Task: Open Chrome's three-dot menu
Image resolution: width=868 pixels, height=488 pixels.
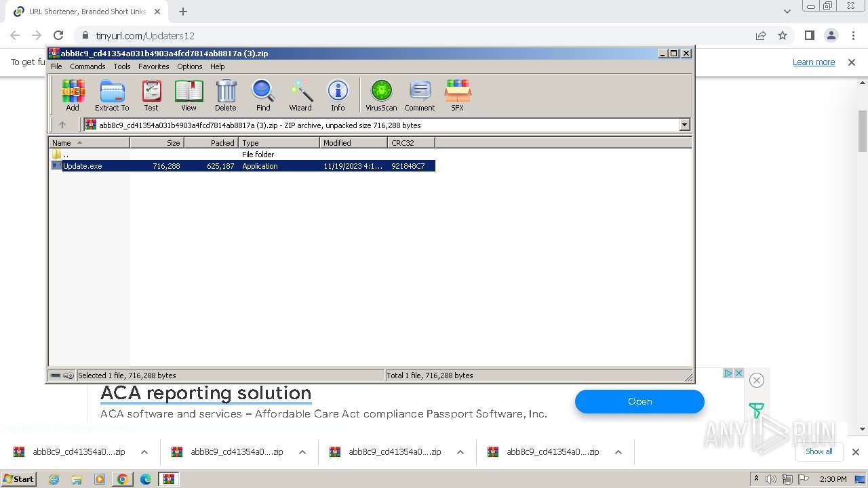Action: click(852, 35)
